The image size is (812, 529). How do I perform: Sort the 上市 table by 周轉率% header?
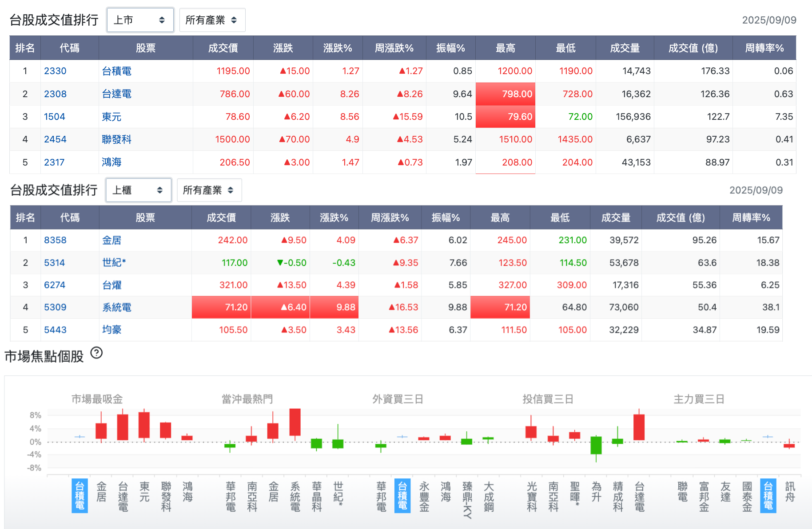[764, 48]
